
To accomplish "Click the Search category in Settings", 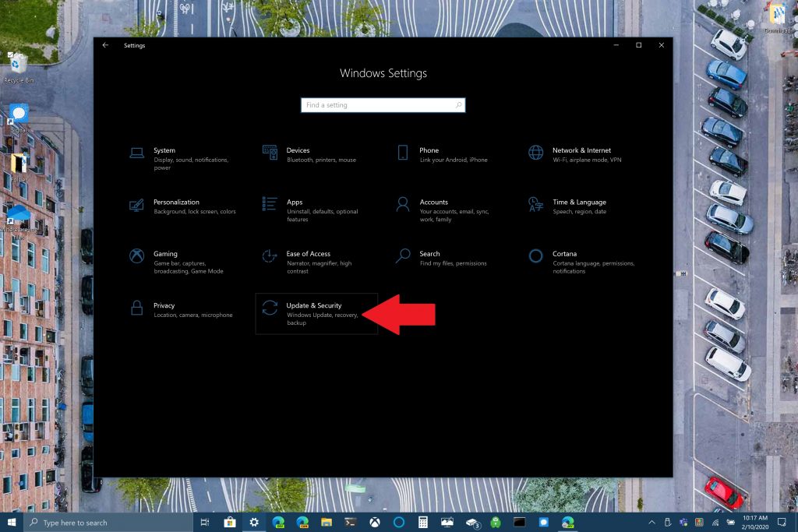I will point(429,254).
